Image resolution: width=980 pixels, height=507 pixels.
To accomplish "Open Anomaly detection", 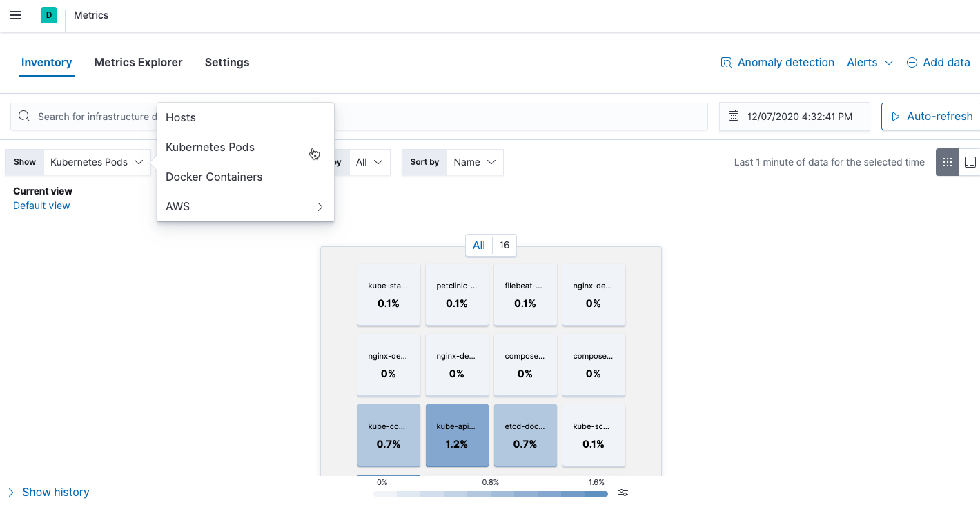I will [777, 62].
